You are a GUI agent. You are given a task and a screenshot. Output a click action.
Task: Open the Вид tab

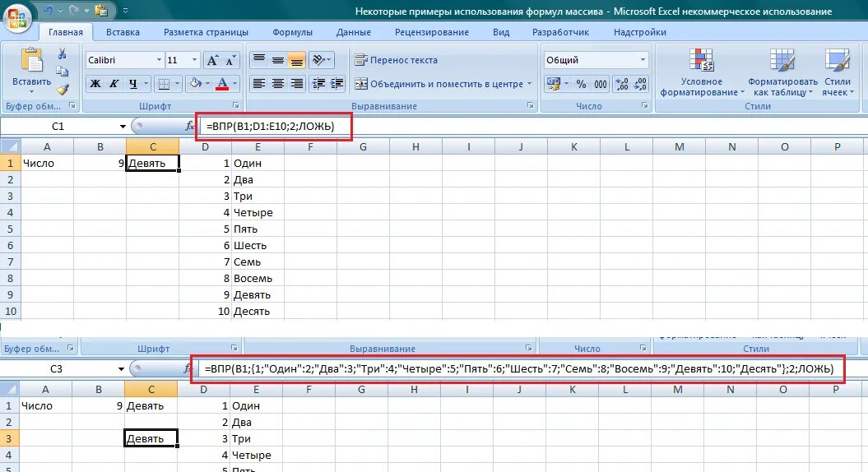click(x=501, y=32)
